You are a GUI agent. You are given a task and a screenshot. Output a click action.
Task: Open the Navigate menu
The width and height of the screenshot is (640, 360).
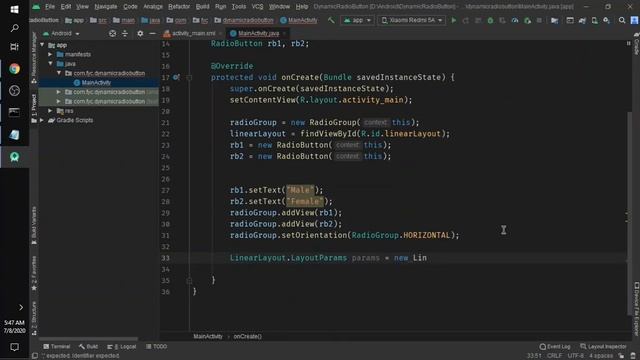[105, 7]
